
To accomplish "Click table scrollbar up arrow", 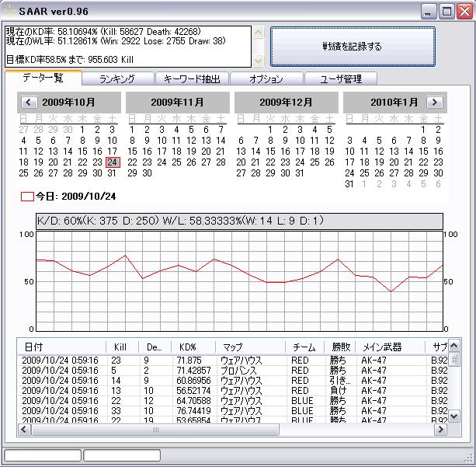I will click(x=453, y=345).
